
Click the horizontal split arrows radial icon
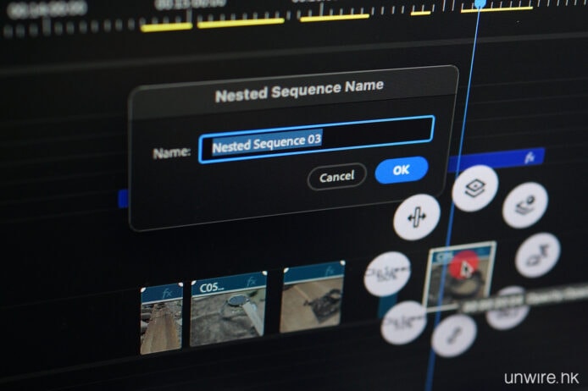[417, 217]
